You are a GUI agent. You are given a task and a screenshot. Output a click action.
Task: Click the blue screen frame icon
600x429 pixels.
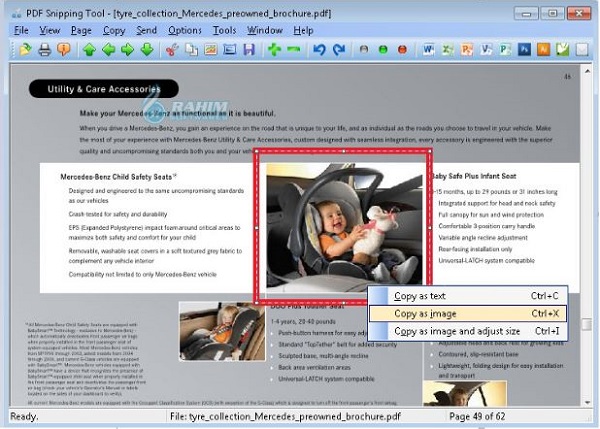pos(230,50)
